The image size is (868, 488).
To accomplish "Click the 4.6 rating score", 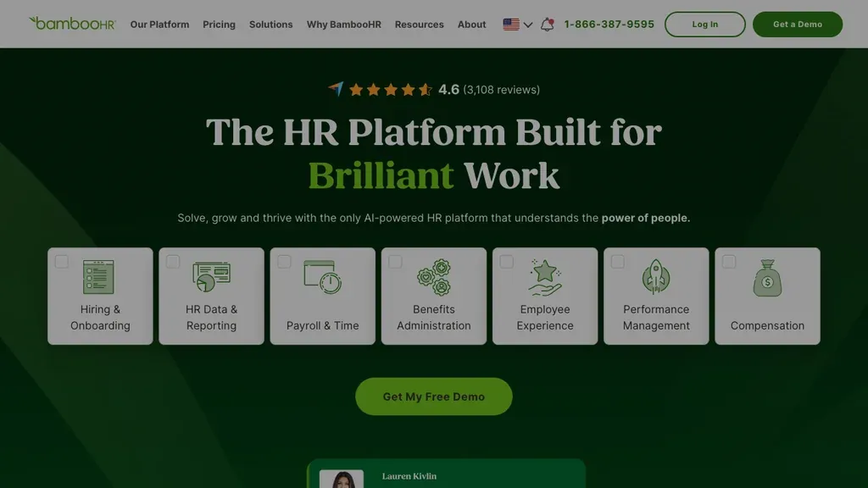I will click(448, 90).
